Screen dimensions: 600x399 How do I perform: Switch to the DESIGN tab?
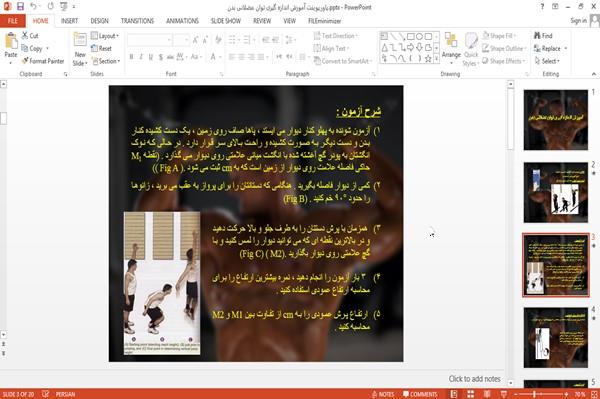coord(99,21)
